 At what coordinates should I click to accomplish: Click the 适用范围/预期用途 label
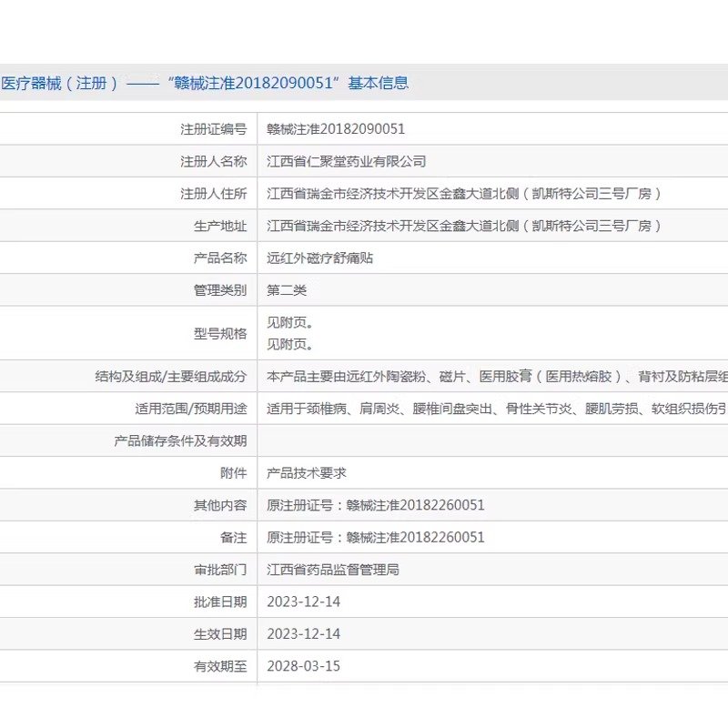coord(191,409)
